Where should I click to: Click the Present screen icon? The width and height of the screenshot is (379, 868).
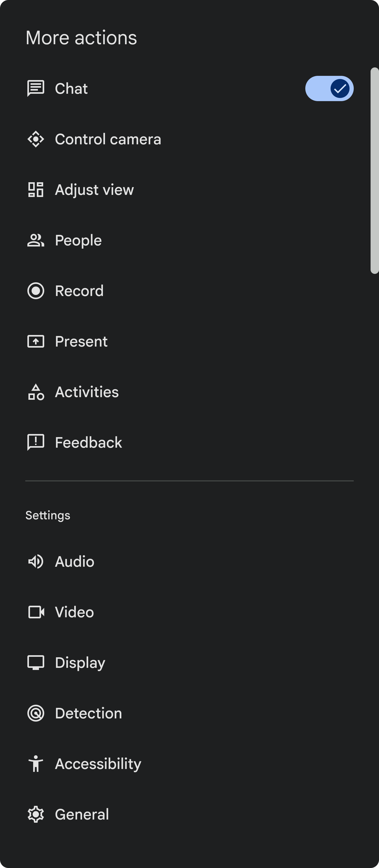click(x=36, y=341)
